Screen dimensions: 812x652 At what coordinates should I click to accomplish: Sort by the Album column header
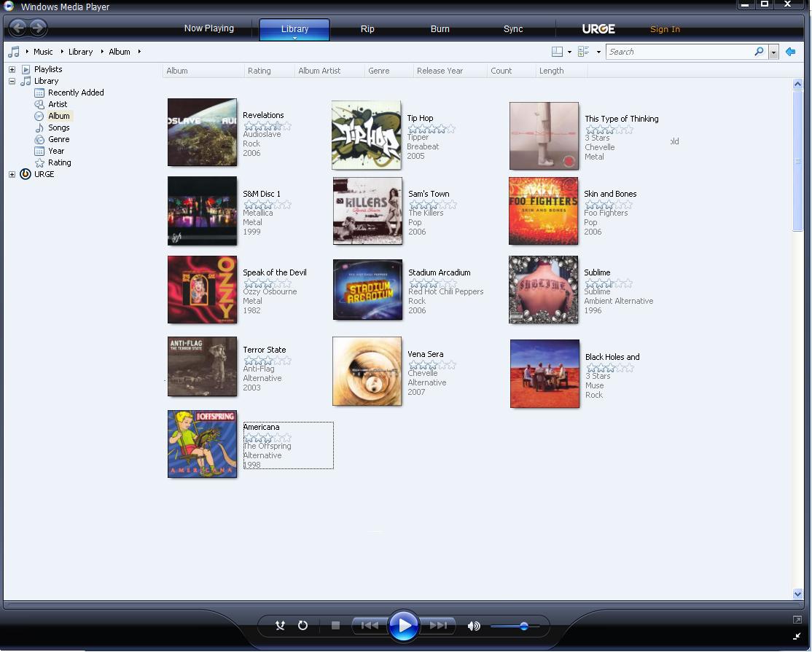tap(203, 71)
